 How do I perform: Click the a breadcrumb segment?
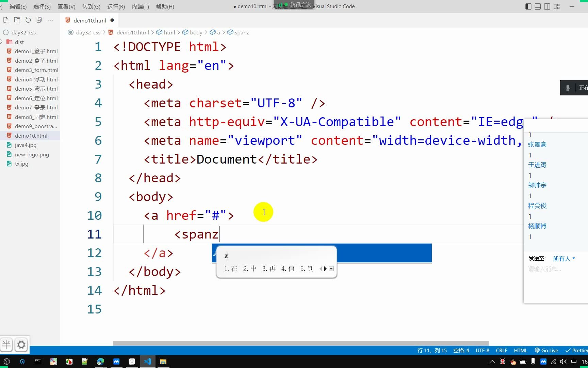tap(218, 32)
